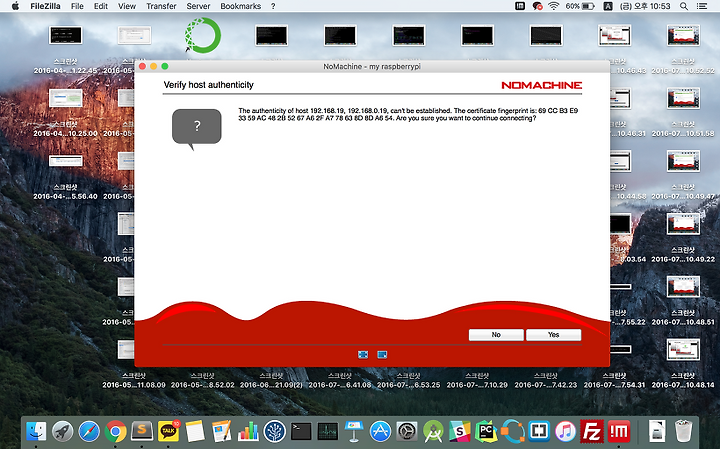Image resolution: width=720 pixels, height=449 pixels.
Task: Open the Bookmarks menu
Action: (x=241, y=6)
